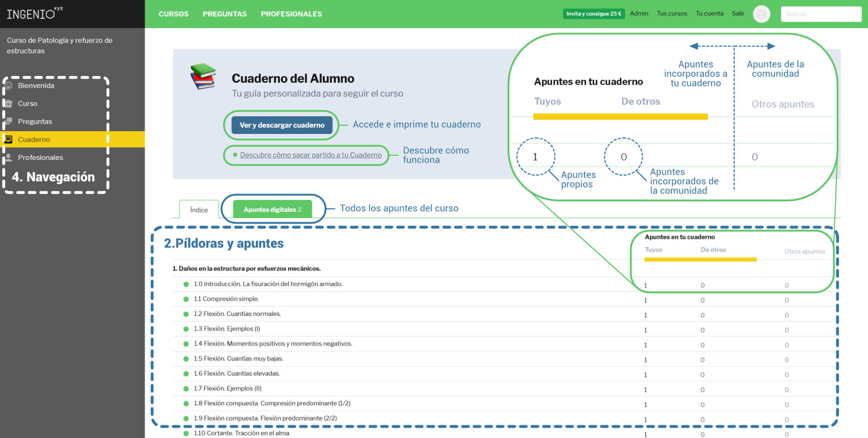Click the De otros column header in table

(713, 250)
